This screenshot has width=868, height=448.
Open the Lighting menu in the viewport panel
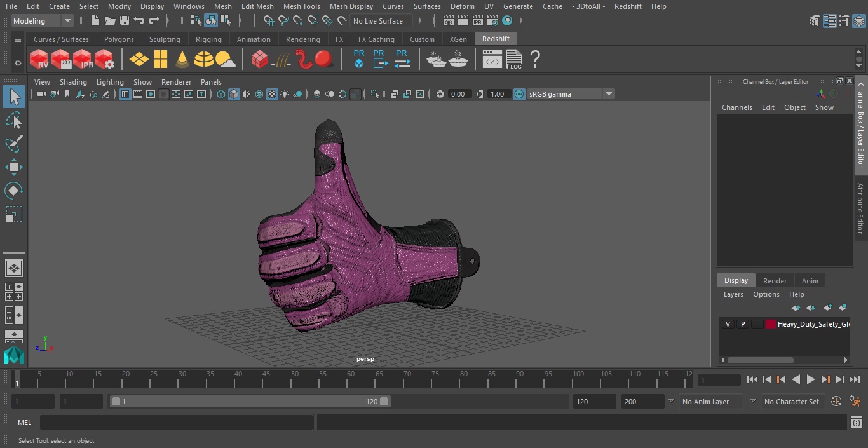pos(110,82)
